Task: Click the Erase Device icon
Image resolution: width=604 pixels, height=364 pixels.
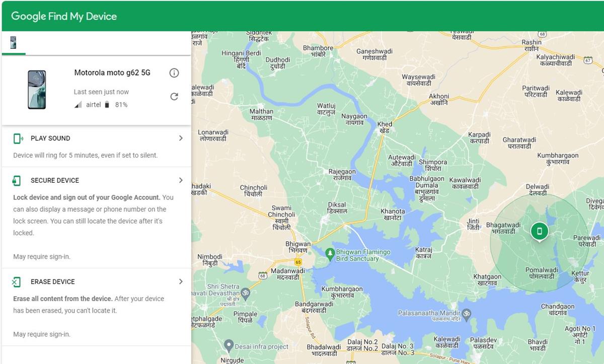Action: [x=17, y=282]
